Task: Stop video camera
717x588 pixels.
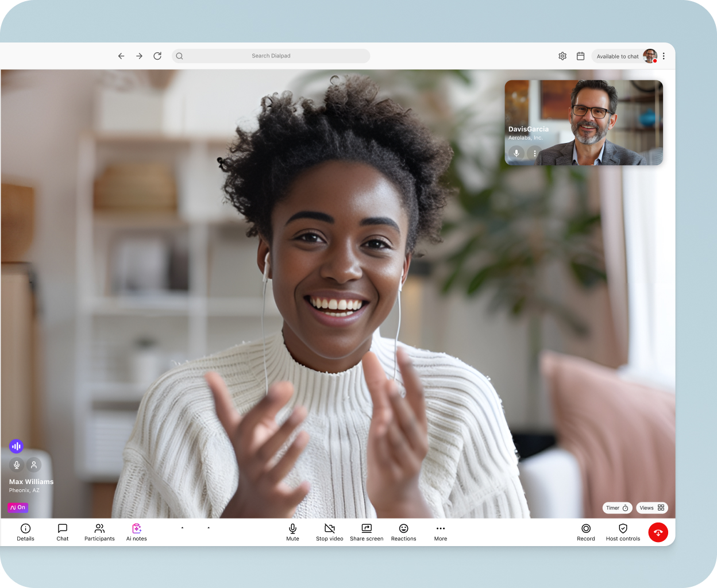Action: [330, 532]
